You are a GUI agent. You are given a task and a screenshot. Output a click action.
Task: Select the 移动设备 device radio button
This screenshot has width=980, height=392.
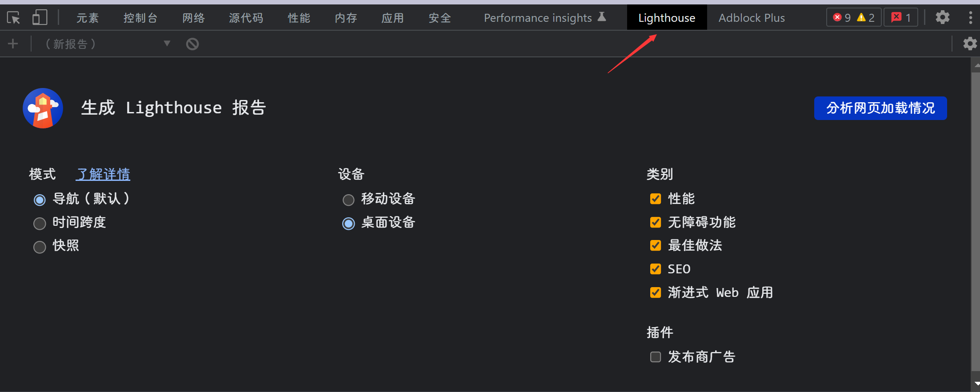tap(348, 200)
